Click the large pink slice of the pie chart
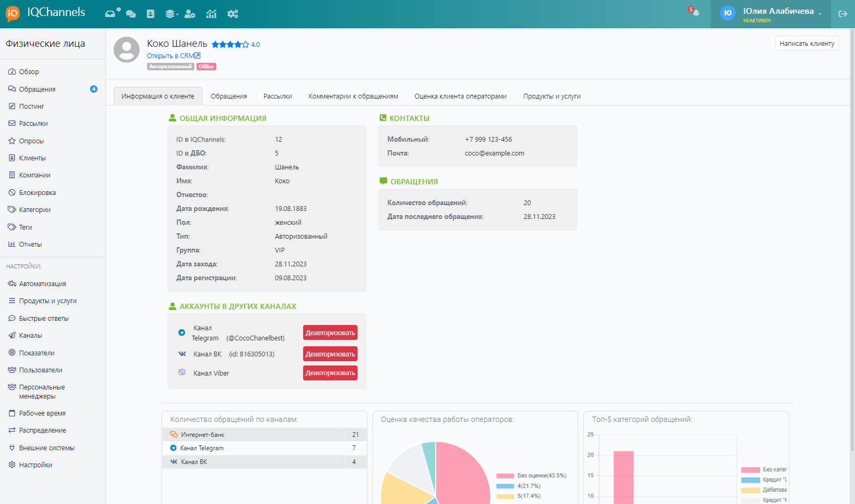 coord(463,472)
